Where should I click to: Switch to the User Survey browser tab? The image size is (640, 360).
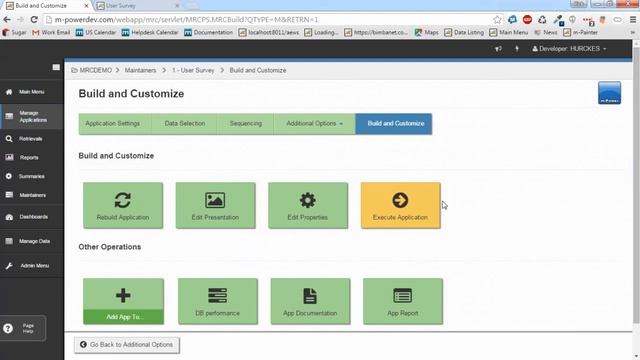tap(136, 6)
